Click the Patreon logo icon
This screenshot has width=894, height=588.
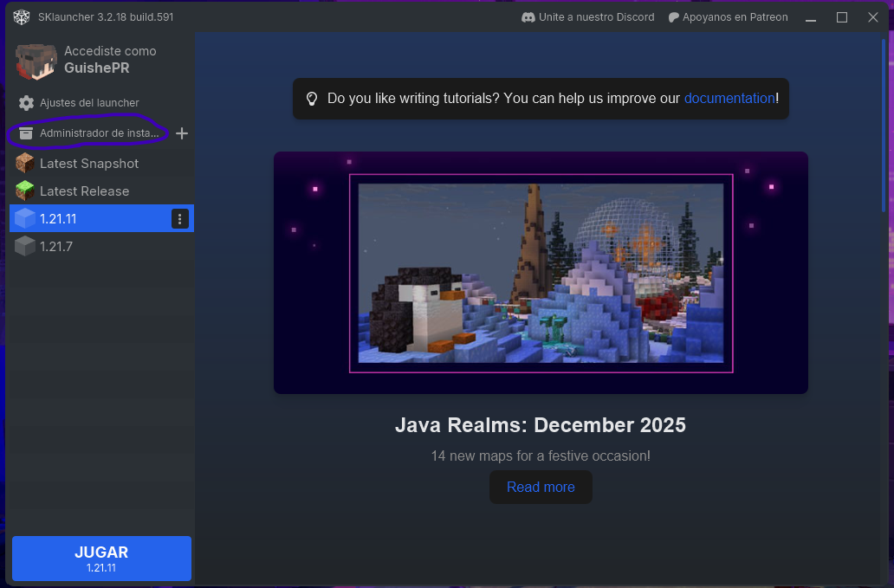point(673,17)
